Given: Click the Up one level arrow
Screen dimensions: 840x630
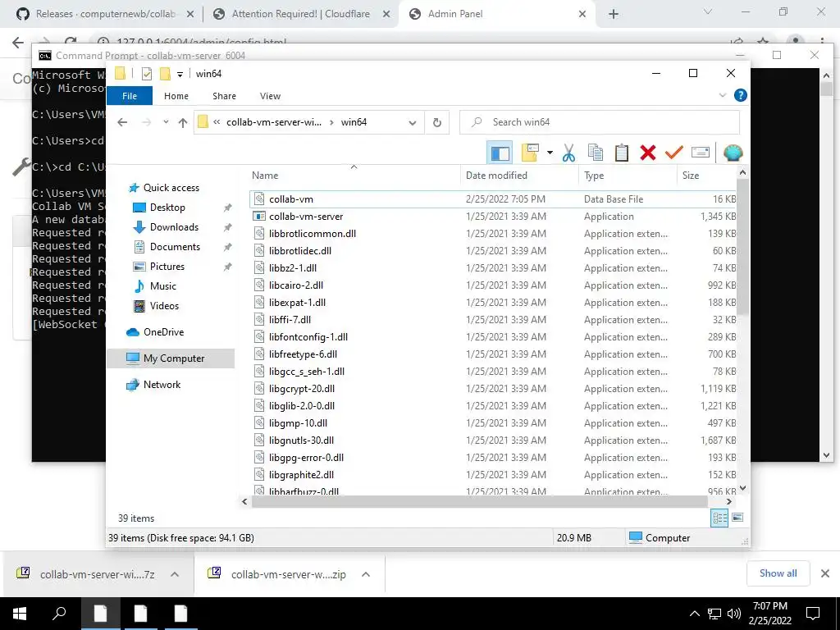Looking at the screenshot, I should tap(183, 123).
